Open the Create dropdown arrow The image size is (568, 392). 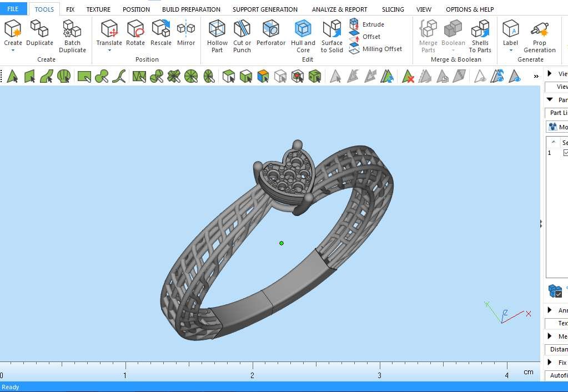click(x=13, y=51)
